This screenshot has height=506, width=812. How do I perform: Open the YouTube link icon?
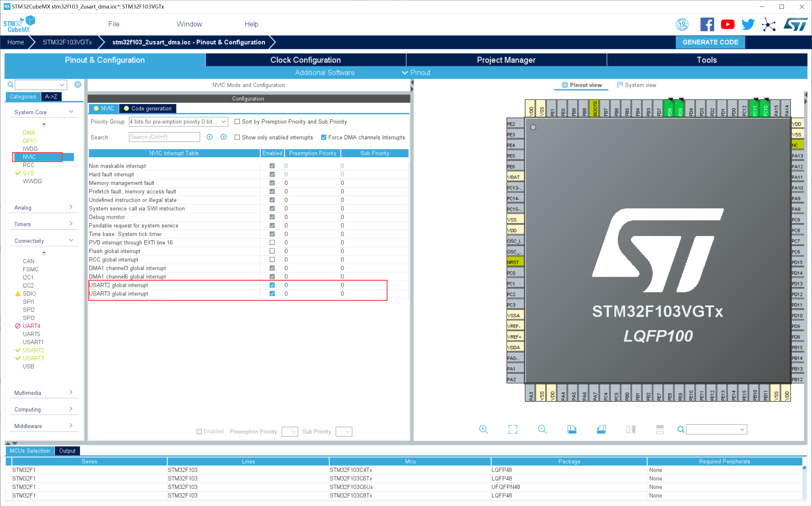coord(727,24)
